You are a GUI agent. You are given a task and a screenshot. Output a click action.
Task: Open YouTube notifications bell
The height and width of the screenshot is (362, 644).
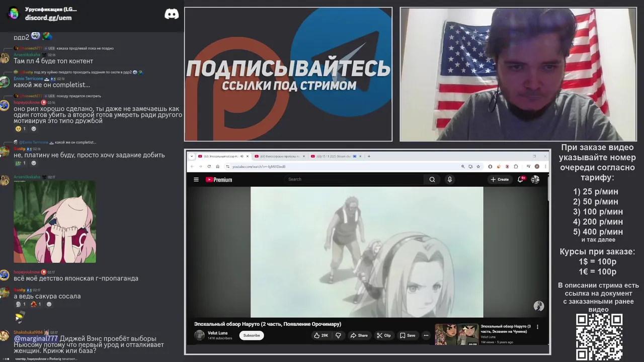pyautogui.click(x=521, y=179)
